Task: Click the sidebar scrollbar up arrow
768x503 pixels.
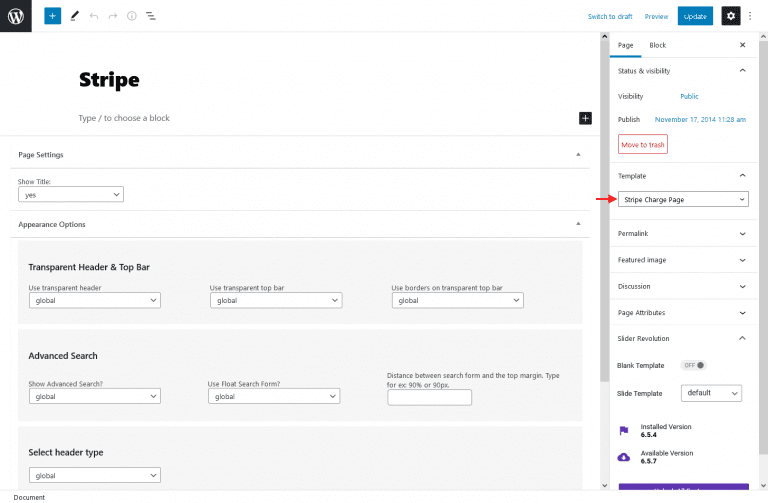Action: 763,37
